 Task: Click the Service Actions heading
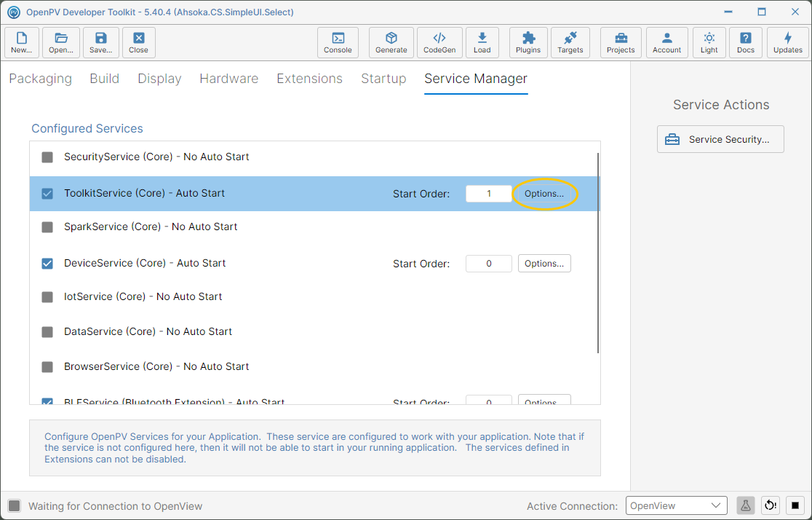tap(721, 105)
